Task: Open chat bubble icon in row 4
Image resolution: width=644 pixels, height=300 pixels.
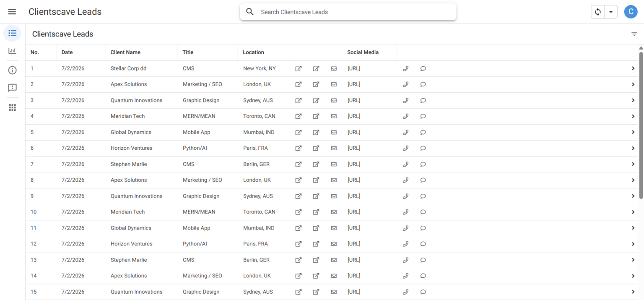Action: 423,116
